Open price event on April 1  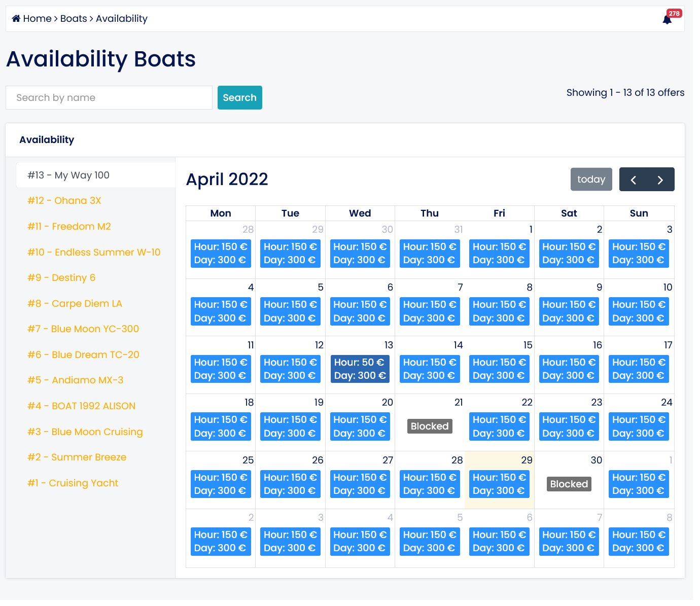[499, 254]
